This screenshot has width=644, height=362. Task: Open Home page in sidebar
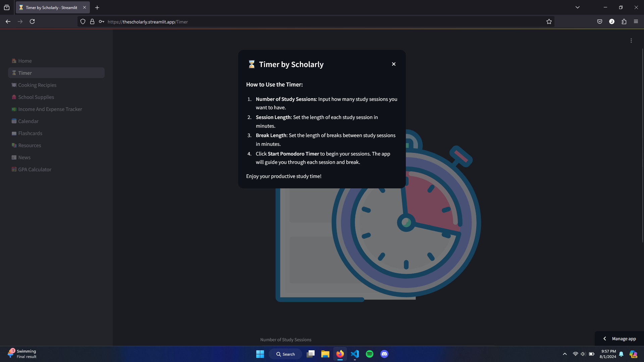(25, 61)
